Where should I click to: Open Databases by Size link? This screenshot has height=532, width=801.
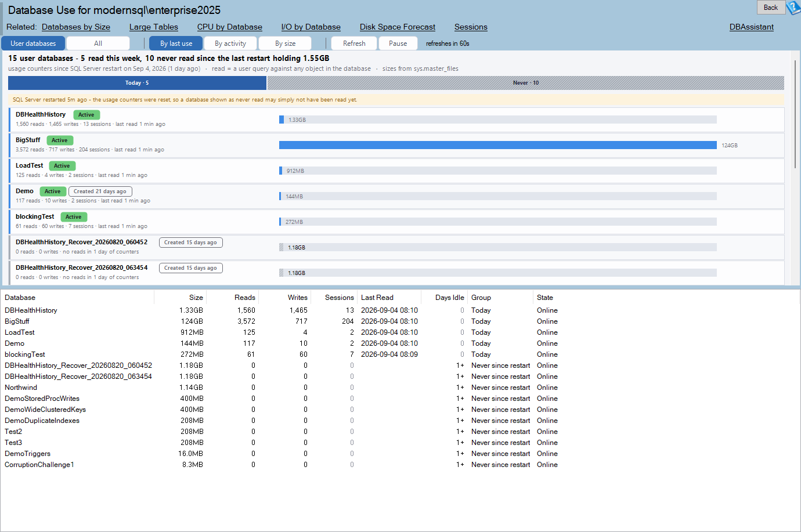[76, 27]
